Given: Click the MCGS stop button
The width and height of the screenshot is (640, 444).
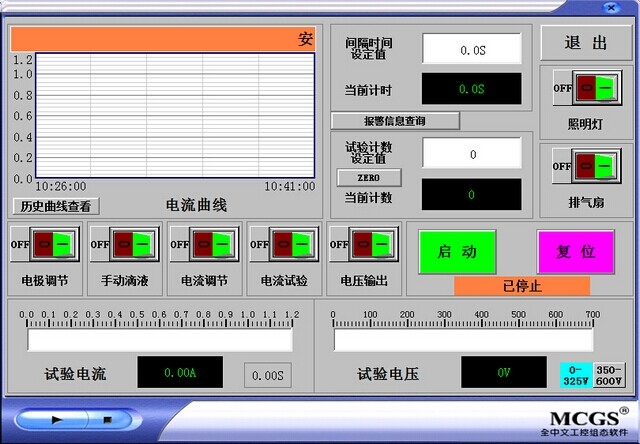Looking at the screenshot, I should tap(108, 420).
